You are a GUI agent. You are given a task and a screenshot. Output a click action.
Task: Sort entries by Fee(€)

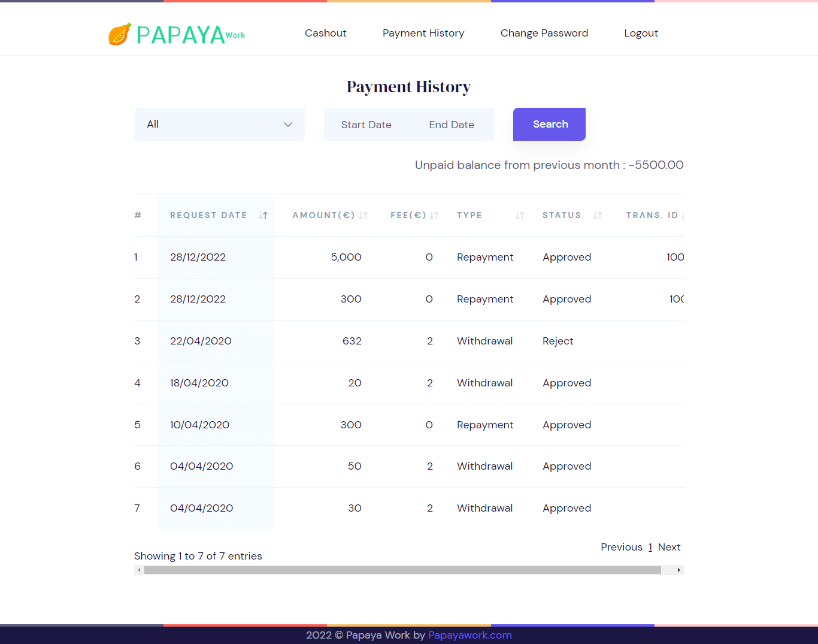(x=434, y=215)
